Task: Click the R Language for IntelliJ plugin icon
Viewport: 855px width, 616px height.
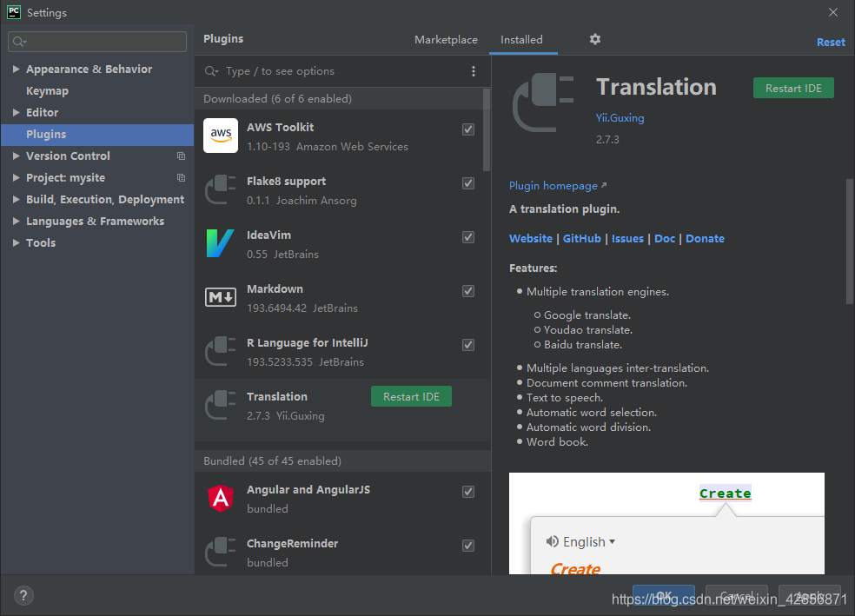Action: tap(221, 352)
